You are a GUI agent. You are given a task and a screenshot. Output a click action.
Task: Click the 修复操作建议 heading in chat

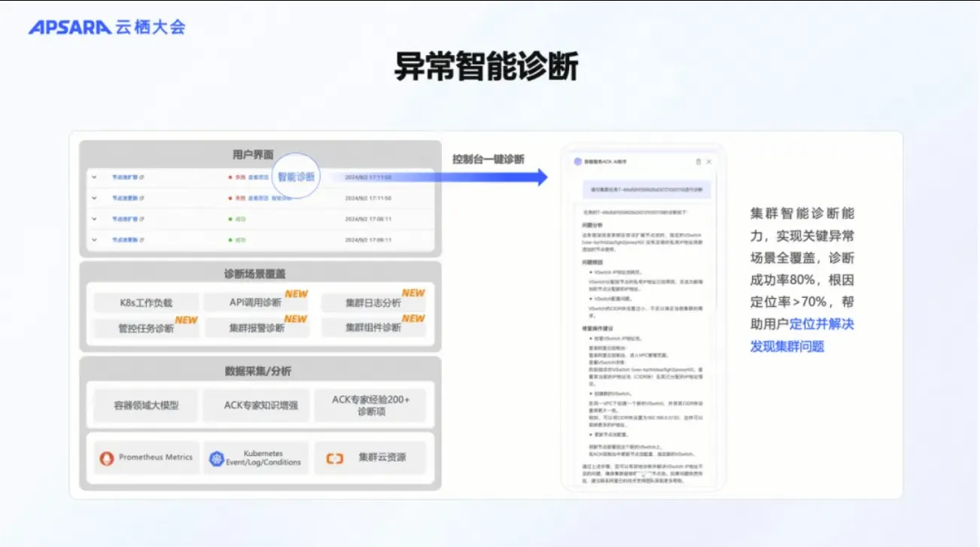point(598,329)
